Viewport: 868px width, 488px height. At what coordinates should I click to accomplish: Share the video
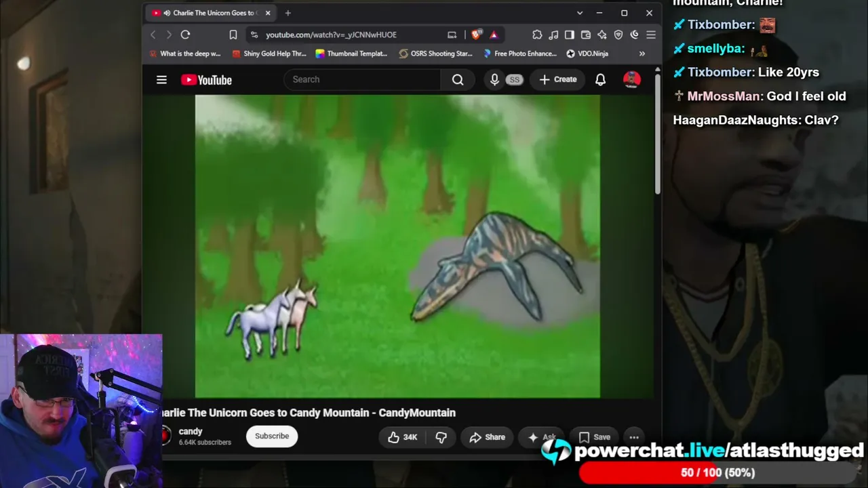click(x=487, y=437)
